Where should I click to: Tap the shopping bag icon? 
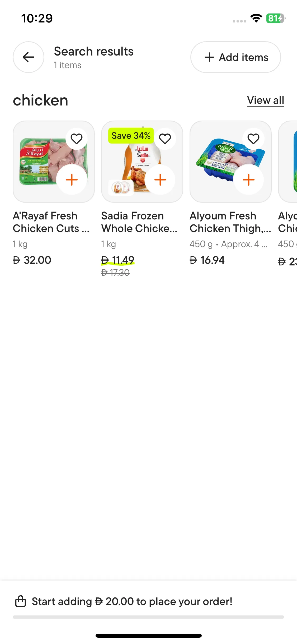[x=21, y=601]
